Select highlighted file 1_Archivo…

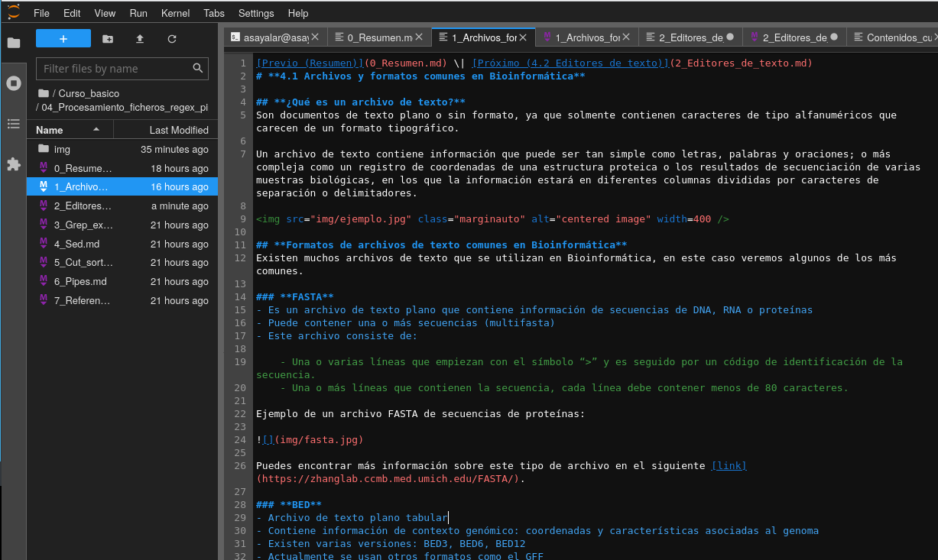122,186
